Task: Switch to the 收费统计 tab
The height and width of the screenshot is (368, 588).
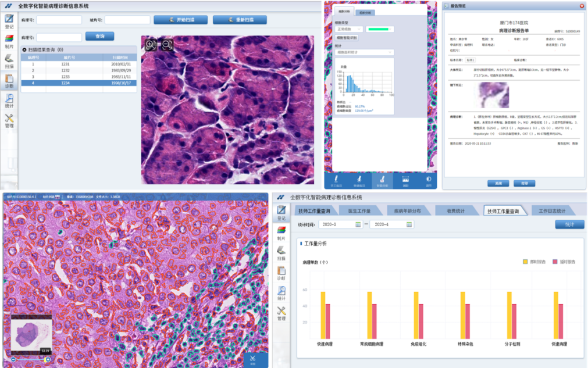Action: pos(454,210)
